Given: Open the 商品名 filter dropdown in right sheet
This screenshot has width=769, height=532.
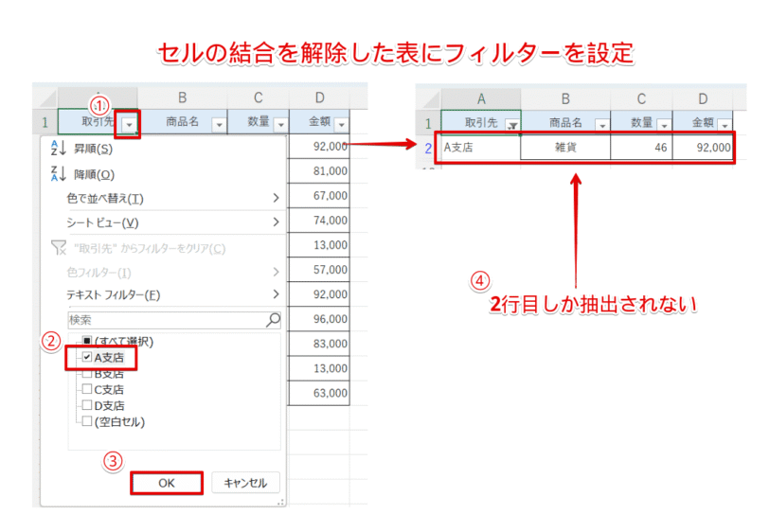Looking at the screenshot, I should pyautogui.click(x=602, y=126).
